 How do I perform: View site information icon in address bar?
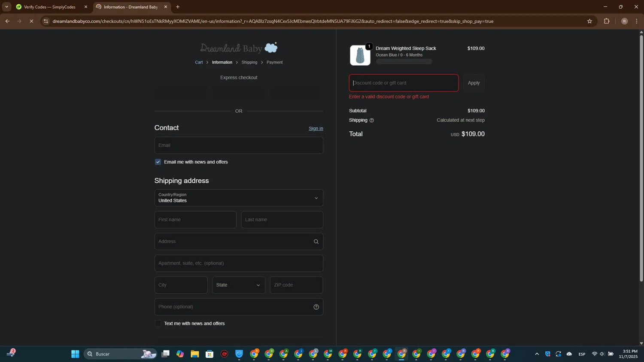tap(46, 21)
